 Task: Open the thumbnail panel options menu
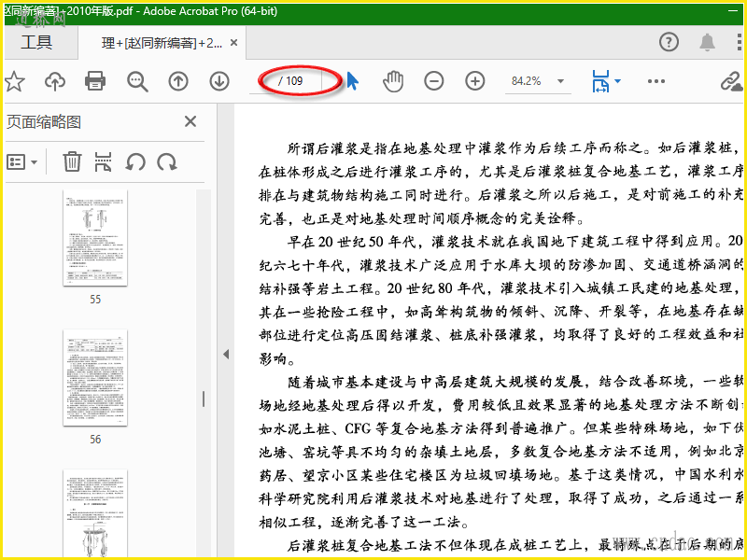click(x=21, y=161)
